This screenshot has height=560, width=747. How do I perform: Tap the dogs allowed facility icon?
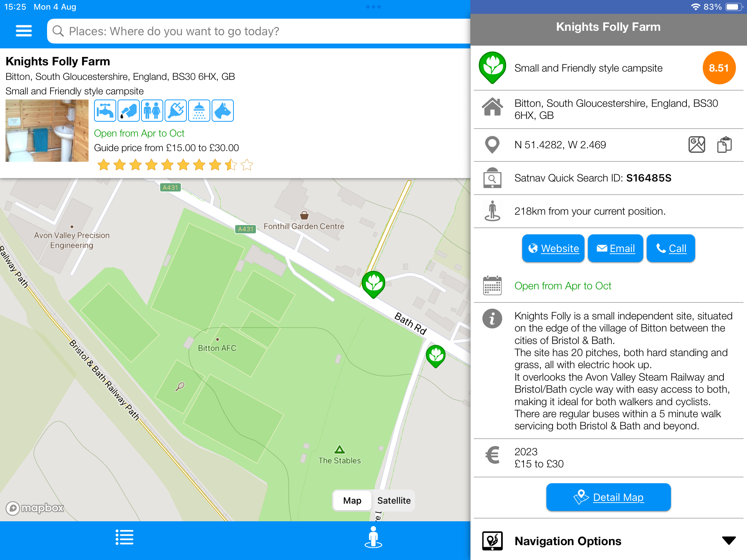(223, 111)
